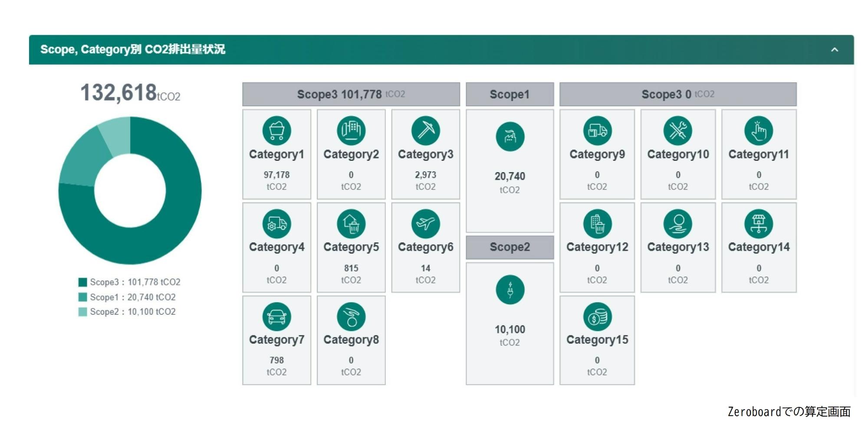This screenshot has width=868, height=427.
Task: Click the Scope1 factory icon
Action: point(510,137)
